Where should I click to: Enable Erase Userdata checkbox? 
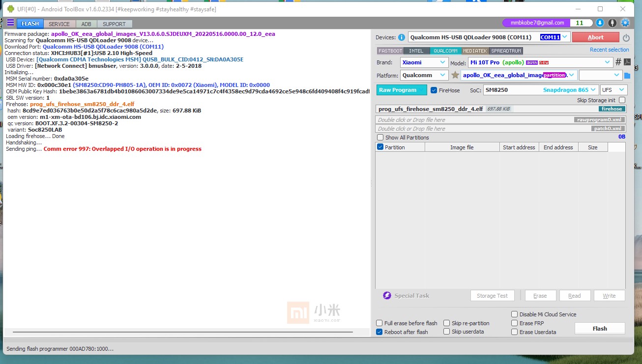pyautogui.click(x=514, y=332)
